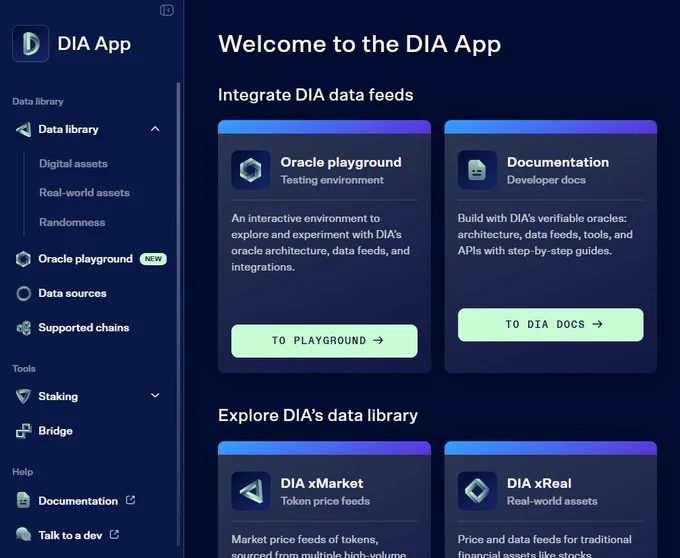Click the DIA App title in the sidebar
Viewport: 680px width, 558px height.
click(94, 43)
